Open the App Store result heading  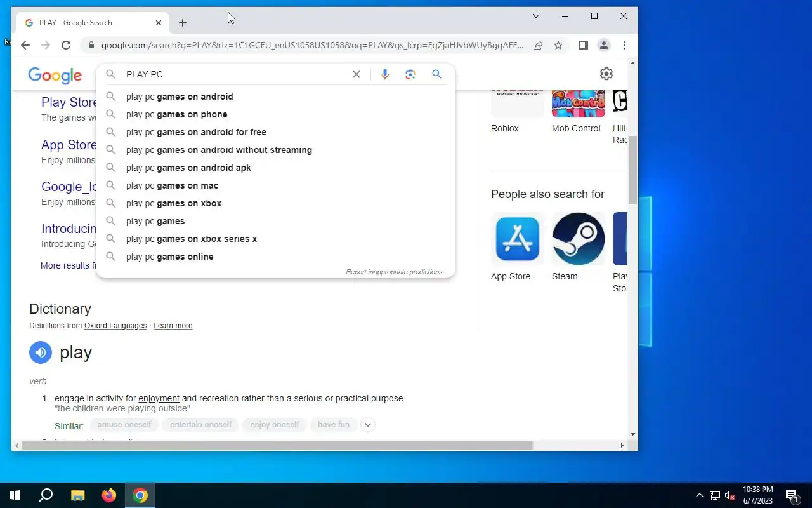click(x=69, y=145)
